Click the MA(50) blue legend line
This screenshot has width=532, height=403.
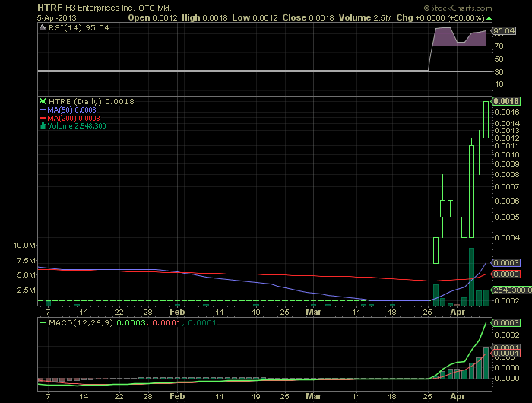[43, 109]
